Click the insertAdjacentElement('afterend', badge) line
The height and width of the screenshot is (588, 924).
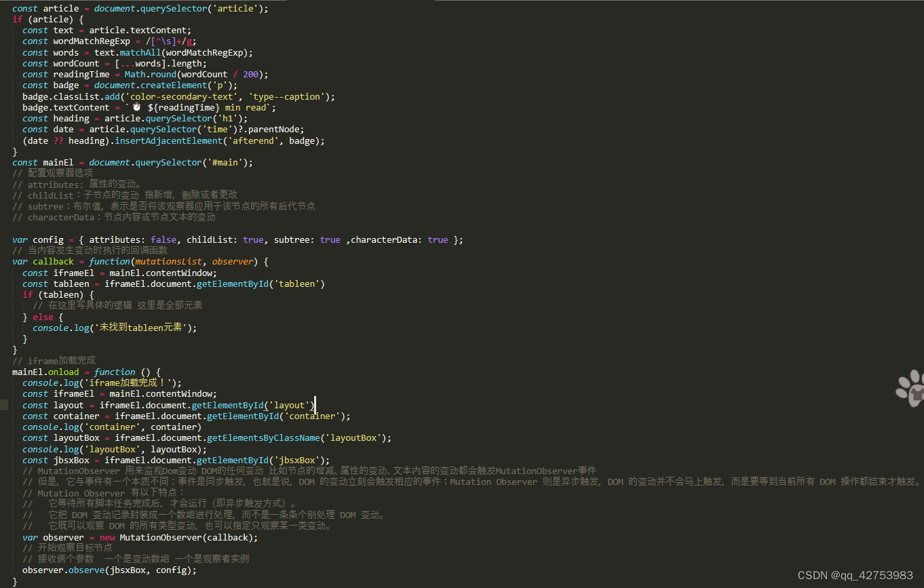174,140
